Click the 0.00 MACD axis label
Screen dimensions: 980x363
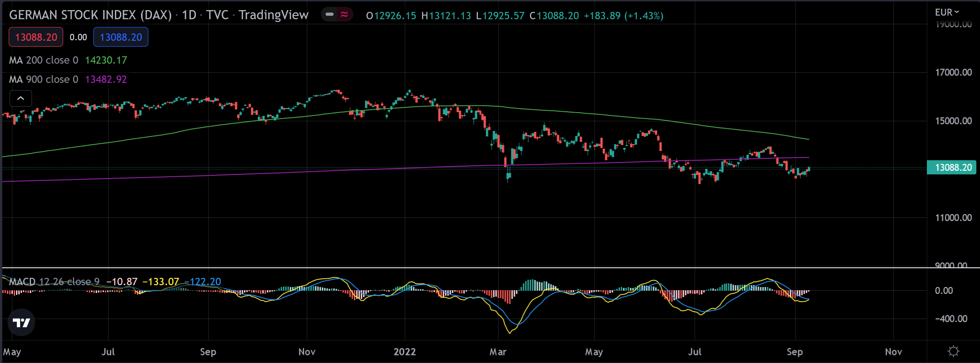(944, 291)
